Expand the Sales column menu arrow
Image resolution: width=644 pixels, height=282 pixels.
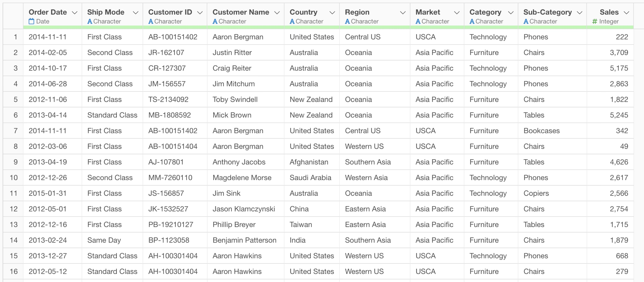pos(627,13)
